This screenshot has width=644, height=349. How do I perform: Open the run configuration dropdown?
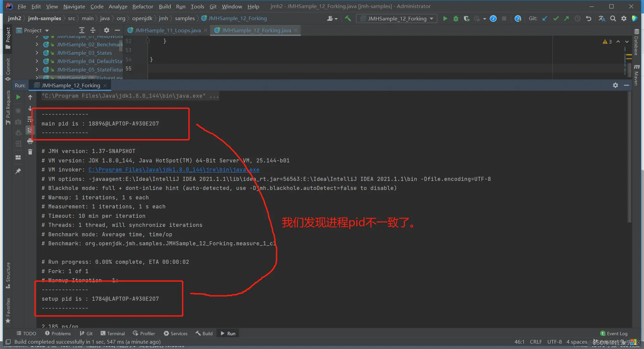coord(397,18)
